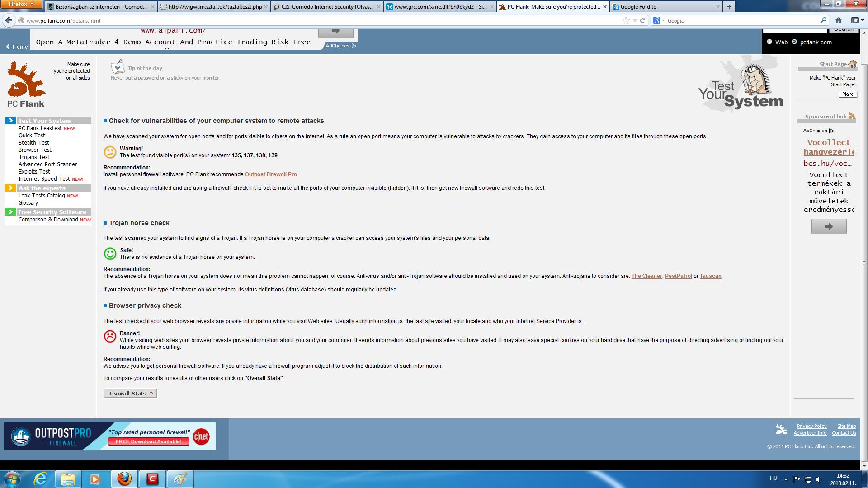Click Make start page button
Viewport: 868px width, 488px height.
(848, 94)
